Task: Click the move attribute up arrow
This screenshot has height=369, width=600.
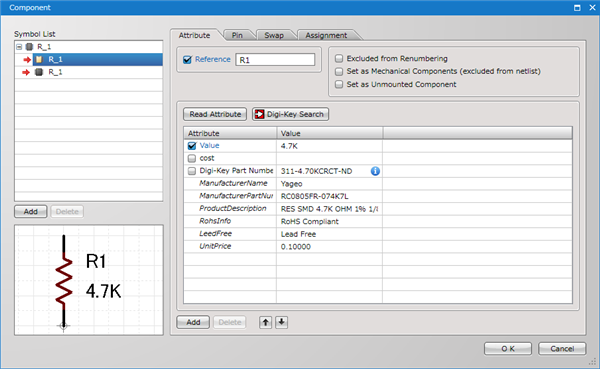Action: 266,322
